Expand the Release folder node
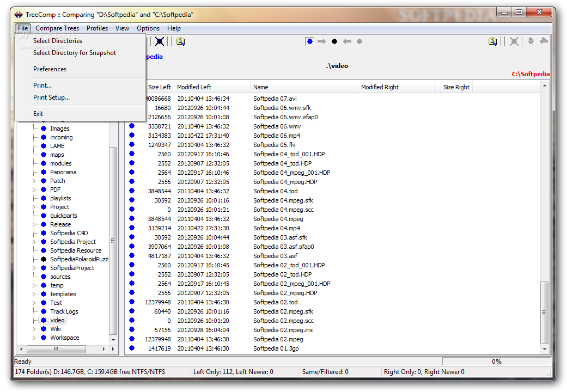Viewport: 567px width, 392px height. 34,224
